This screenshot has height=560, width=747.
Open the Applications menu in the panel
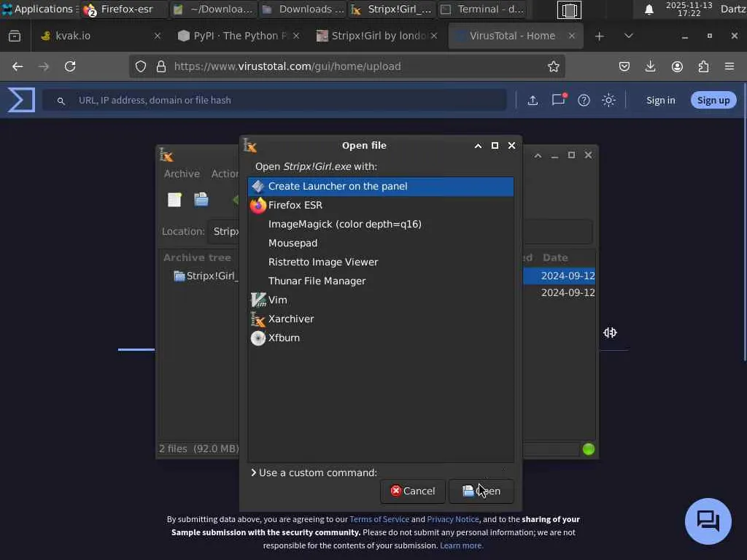click(x=39, y=9)
